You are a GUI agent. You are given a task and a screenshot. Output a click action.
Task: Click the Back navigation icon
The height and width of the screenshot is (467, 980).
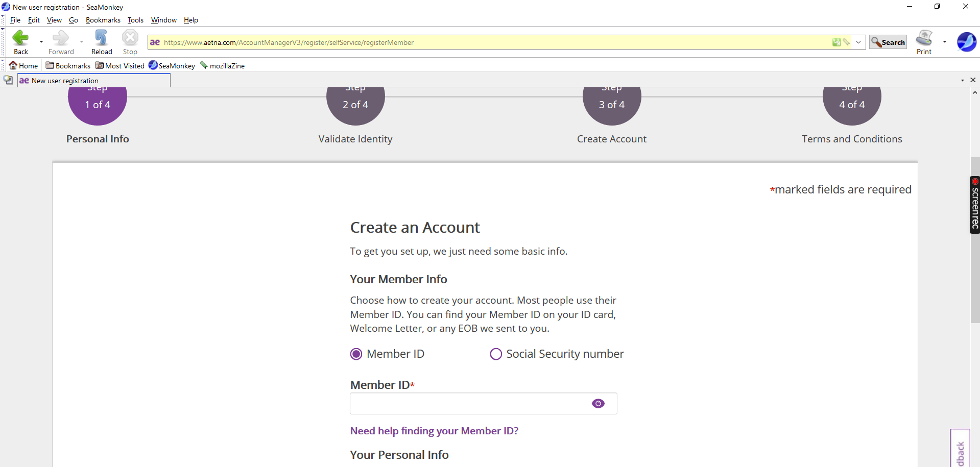[x=20, y=38]
